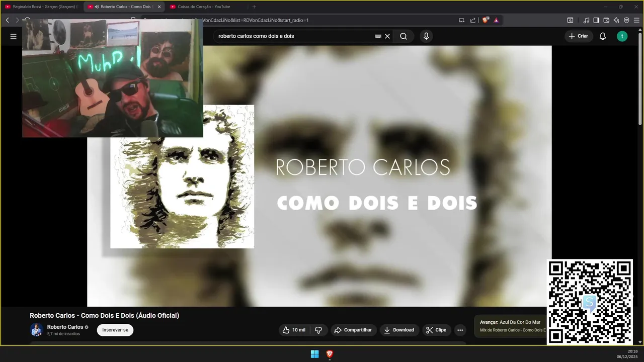This screenshot has height=362, width=644.
Task: Like the video (10 mil)
Action: click(x=294, y=330)
